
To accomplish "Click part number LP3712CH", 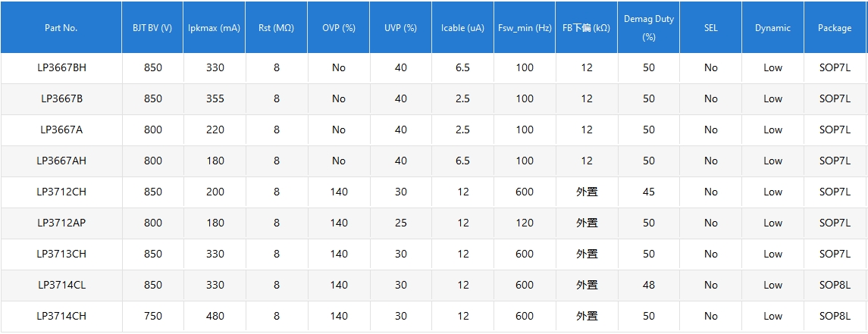I will 61,192.
